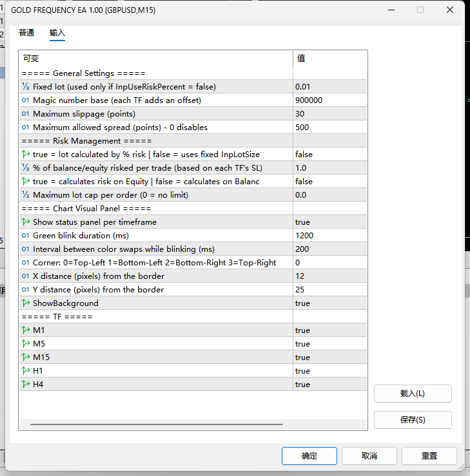Click the 确定 button
The width and height of the screenshot is (470, 476).
(x=309, y=455)
